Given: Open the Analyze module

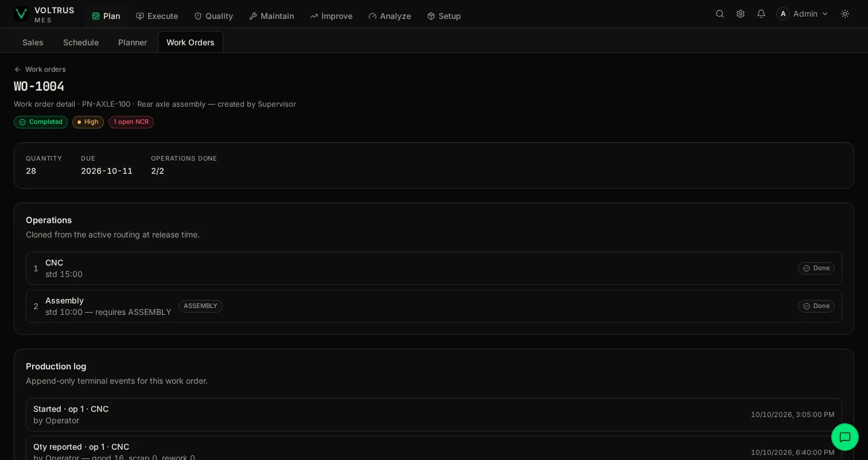Looking at the screenshot, I should (x=390, y=16).
